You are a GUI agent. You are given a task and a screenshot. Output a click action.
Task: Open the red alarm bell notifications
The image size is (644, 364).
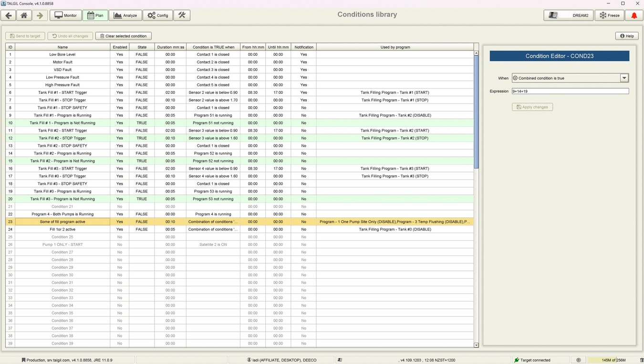634,15
